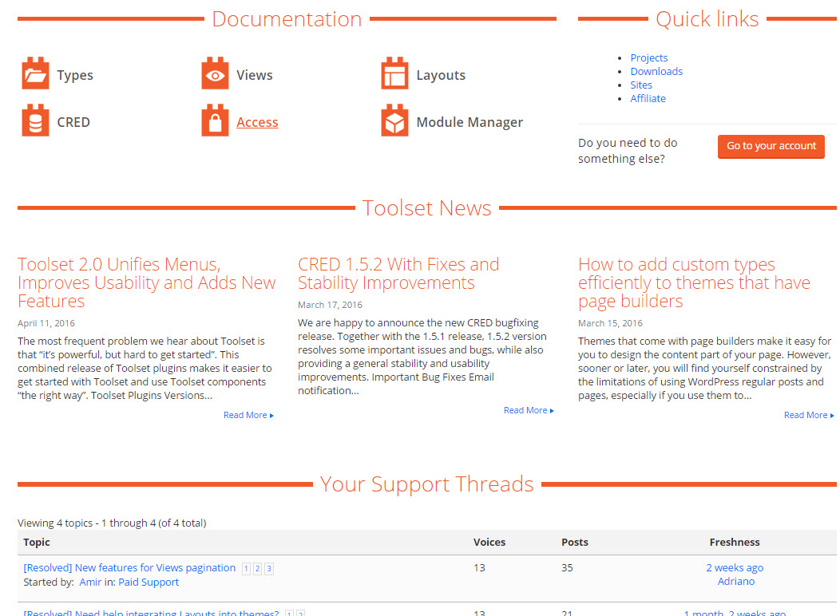Click the Posts column header

[575, 542]
